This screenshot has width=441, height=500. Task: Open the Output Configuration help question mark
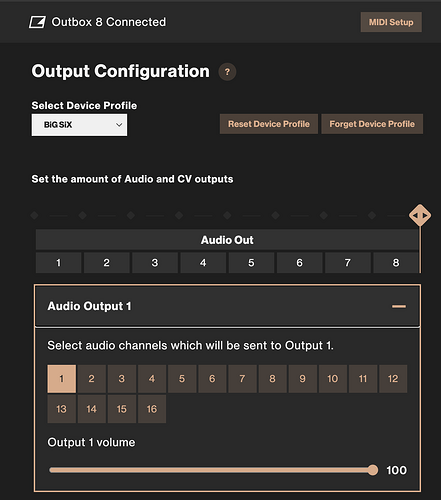click(227, 72)
